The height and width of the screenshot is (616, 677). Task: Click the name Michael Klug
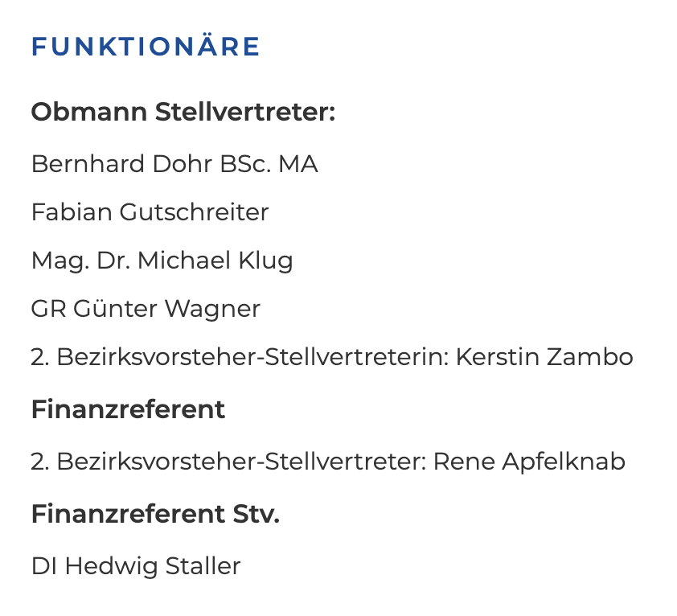(x=215, y=261)
